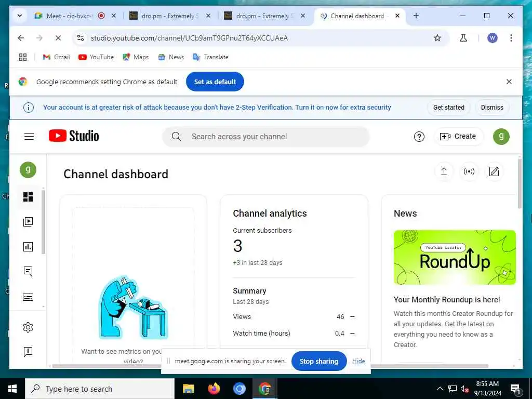Open the Comments icon in sidebar
Image resolution: width=532 pixels, height=399 pixels.
click(x=28, y=271)
